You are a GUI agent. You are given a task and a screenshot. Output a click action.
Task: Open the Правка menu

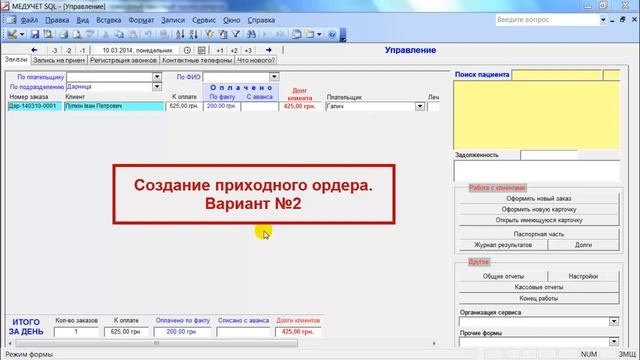(x=57, y=20)
